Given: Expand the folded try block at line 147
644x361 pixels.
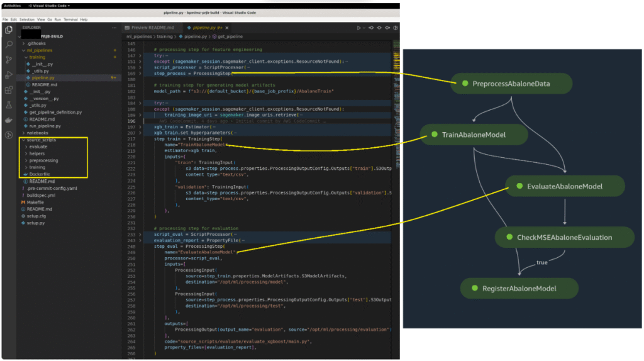Looking at the screenshot, I should (x=140, y=55).
